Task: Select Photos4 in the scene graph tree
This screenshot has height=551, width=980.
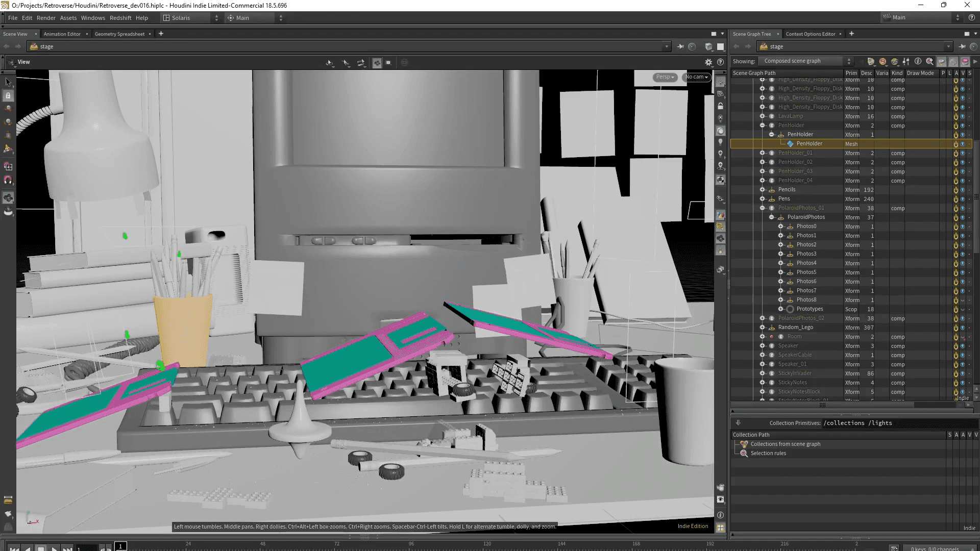Action: pos(806,263)
